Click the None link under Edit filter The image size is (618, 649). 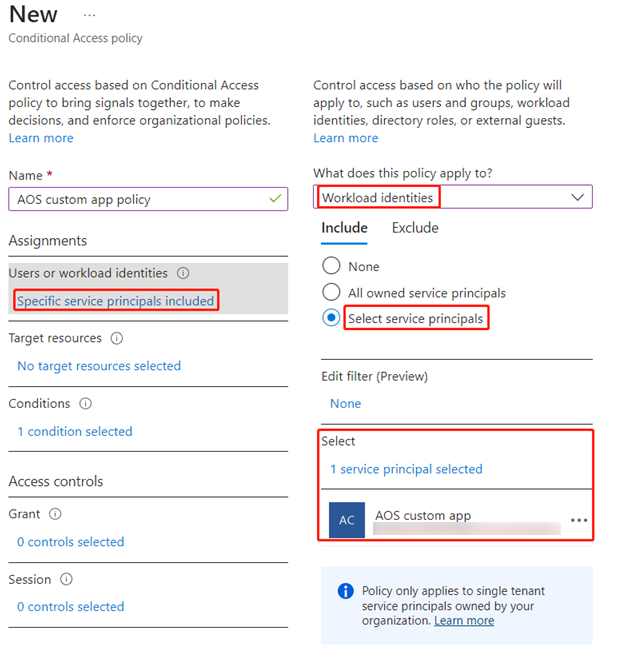346,404
